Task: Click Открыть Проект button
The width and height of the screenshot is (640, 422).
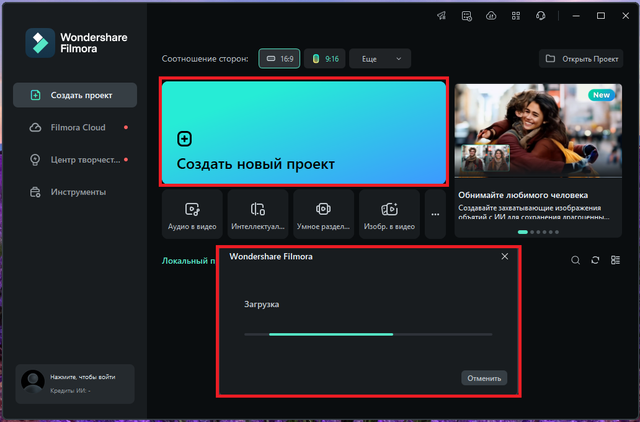Action: pos(581,59)
